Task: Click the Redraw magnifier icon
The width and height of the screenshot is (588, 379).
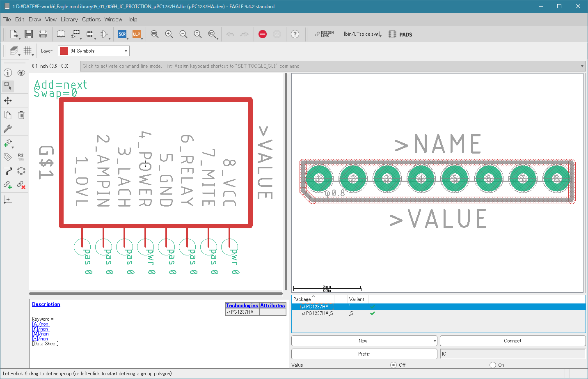Action: pos(198,34)
